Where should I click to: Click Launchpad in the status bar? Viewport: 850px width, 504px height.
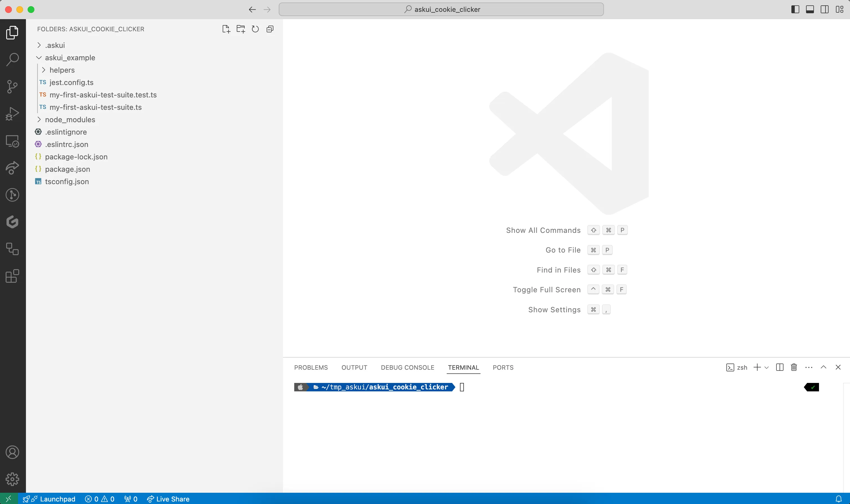(49, 499)
